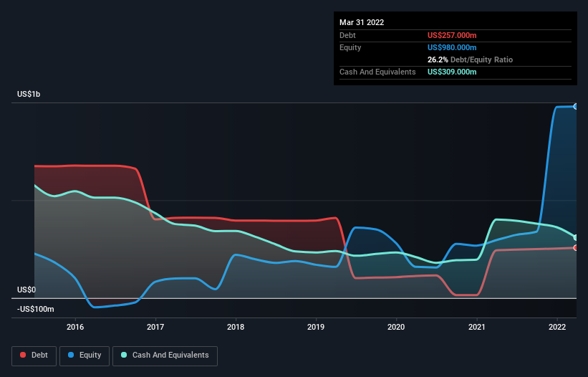Click the 2016 x-axis label

click(x=75, y=327)
